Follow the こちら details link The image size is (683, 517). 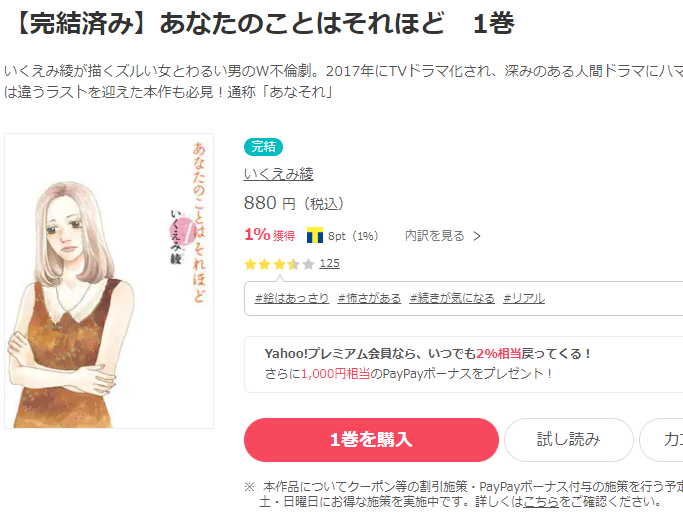(541, 502)
